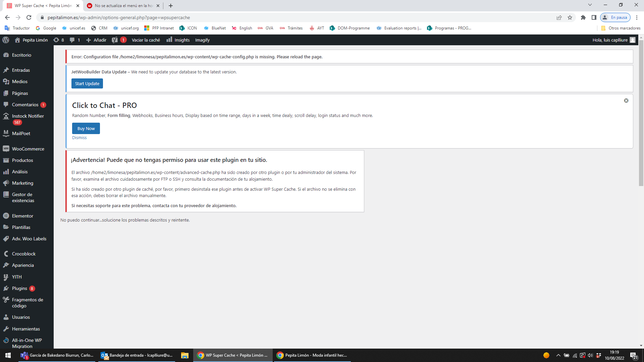The width and height of the screenshot is (644, 362).
Task: Dismiss the Click to Chat PRO notice
Action: (x=626, y=101)
